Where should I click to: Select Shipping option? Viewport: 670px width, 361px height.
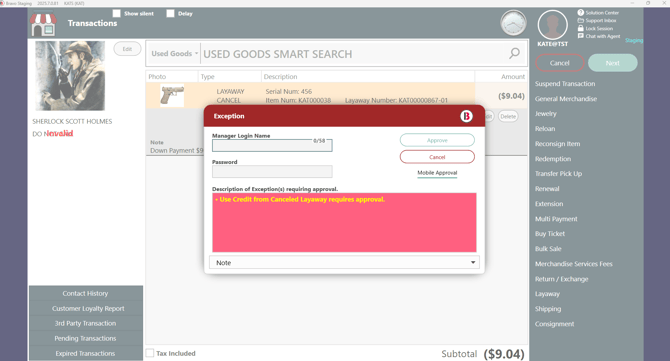(x=548, y=308)
